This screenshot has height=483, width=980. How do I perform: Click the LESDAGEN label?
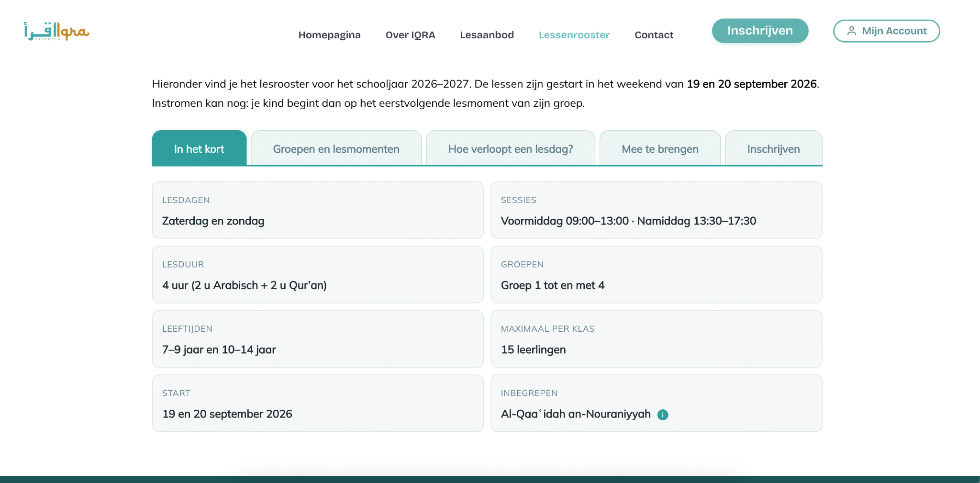click(186, 200)
